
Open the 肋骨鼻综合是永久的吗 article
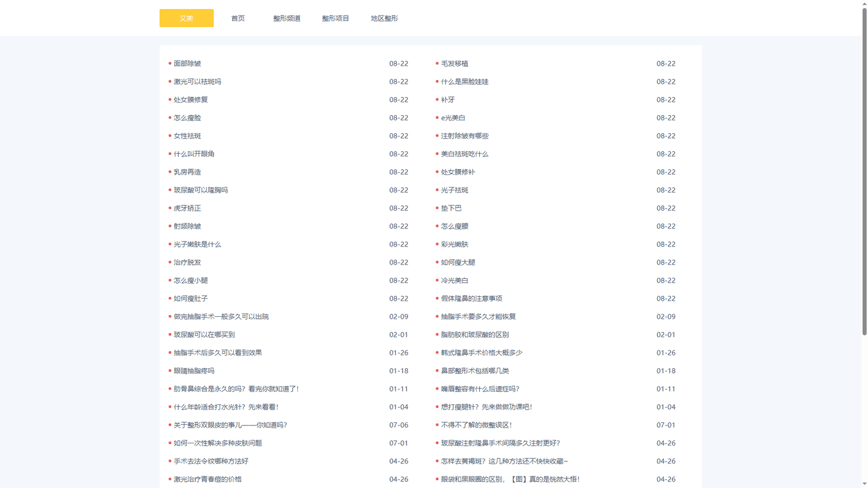tap(236, 389)
